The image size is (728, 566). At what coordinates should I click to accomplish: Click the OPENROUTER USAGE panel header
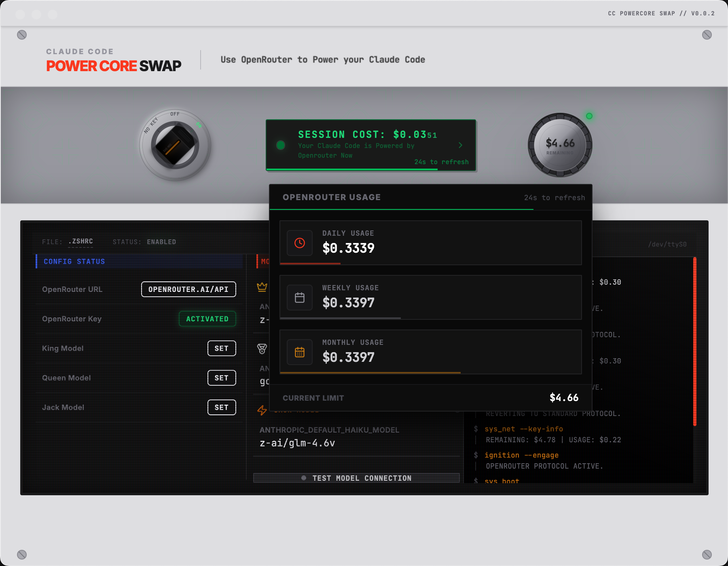pyautogui.click(x=332, y=197)
